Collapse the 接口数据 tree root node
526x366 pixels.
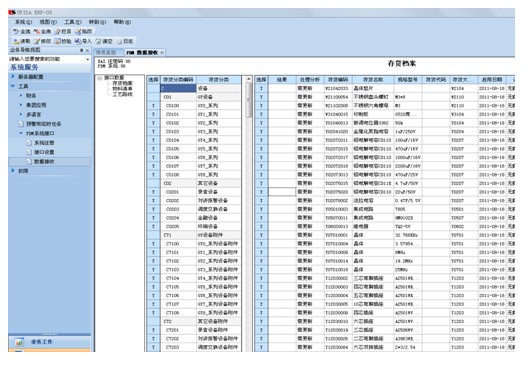[x=100, y=78]
